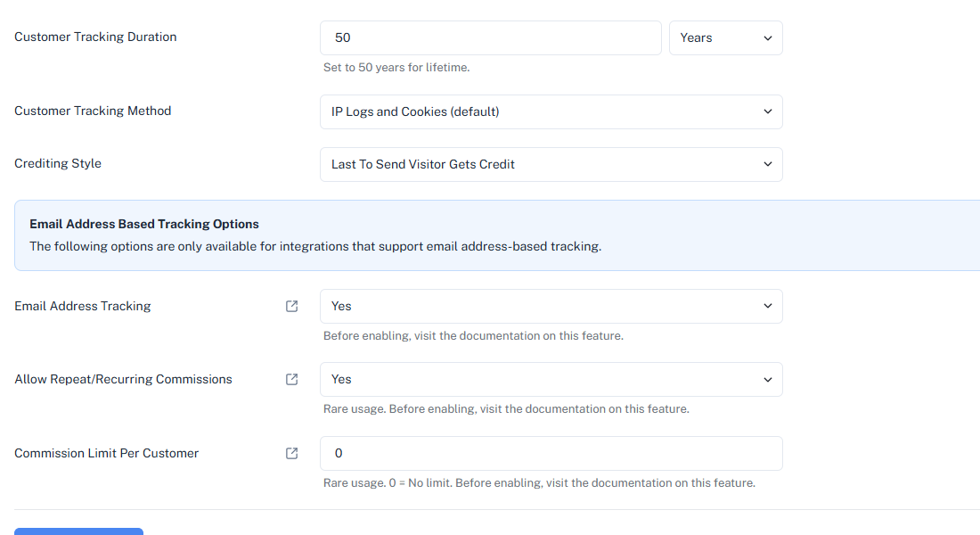Open documentation icon next to Commission Limit Per Customer
Viewport: 980px width, 535px height.
click(290, 453)
